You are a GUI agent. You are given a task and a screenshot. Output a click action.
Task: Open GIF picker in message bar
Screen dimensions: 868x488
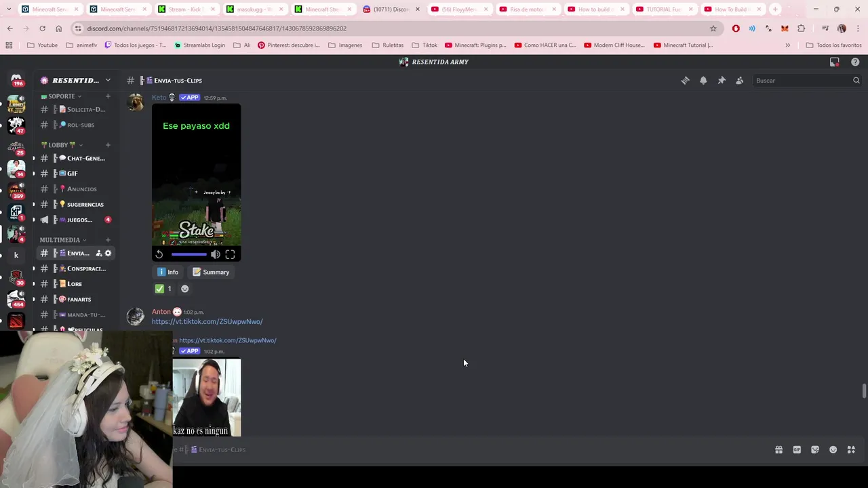[x=797, y=449]
